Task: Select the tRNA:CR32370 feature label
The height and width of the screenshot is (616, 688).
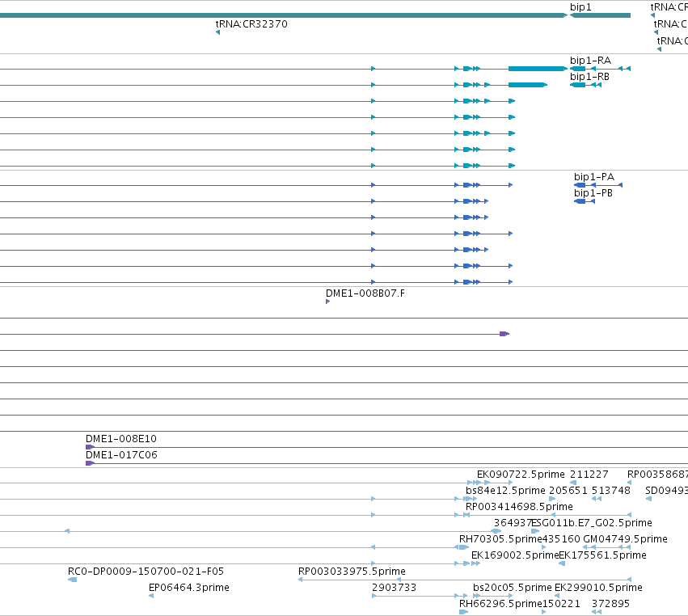Action: click(251, 23)
